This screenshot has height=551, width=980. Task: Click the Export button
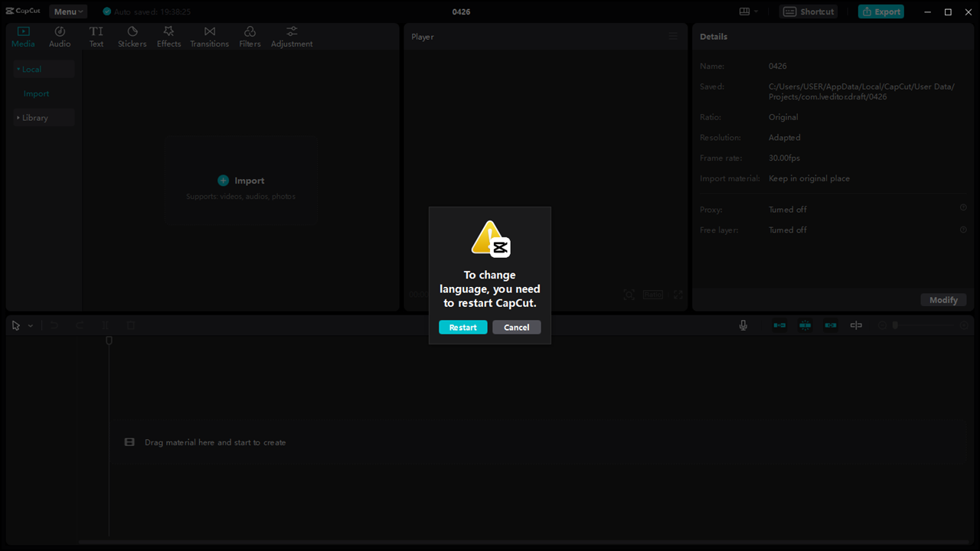point(880,11)
